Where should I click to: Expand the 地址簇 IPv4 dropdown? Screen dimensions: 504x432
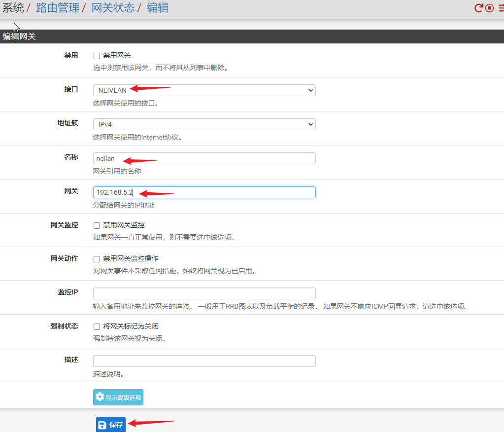(x=204, y=124)
